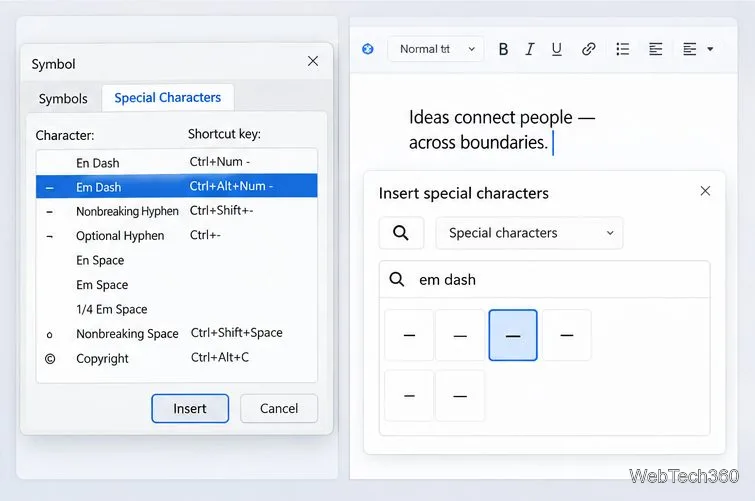The image size is (755, 501).
Task: Select the Copyright character row
Action: (x=177, y=358)
